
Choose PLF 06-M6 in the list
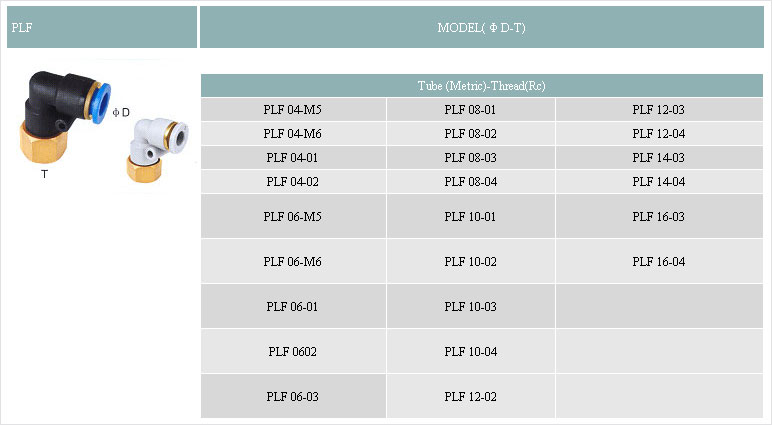(x=293, y=261)
